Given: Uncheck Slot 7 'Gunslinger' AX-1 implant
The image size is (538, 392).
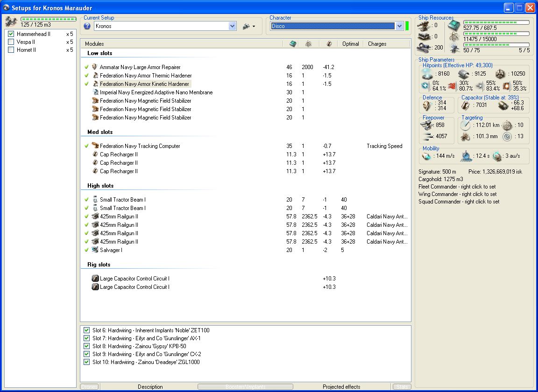Looking at the screenshot, I should [x=87, y=338].
